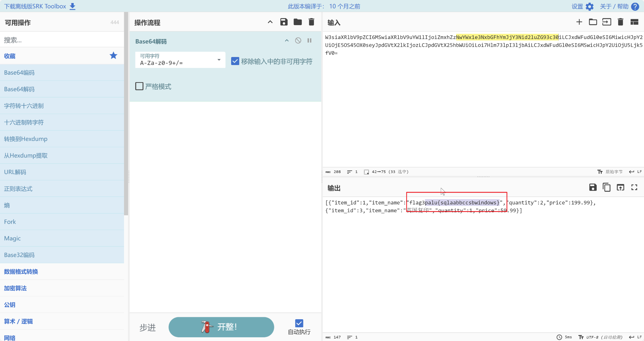
Task: Open the 可用字符 alphabet dropdown
Action: 180,60
